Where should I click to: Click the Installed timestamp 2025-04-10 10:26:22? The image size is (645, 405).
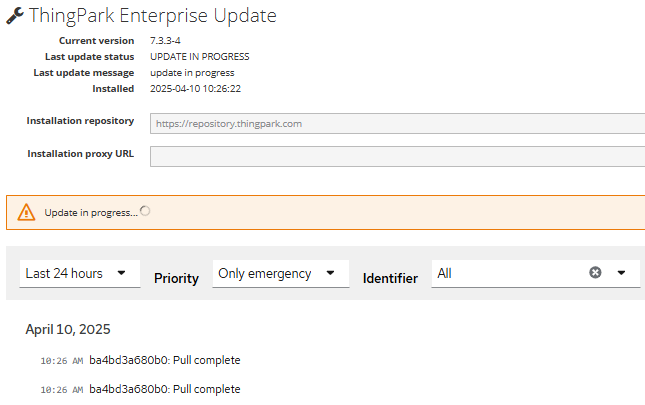[x=195, y=89]
